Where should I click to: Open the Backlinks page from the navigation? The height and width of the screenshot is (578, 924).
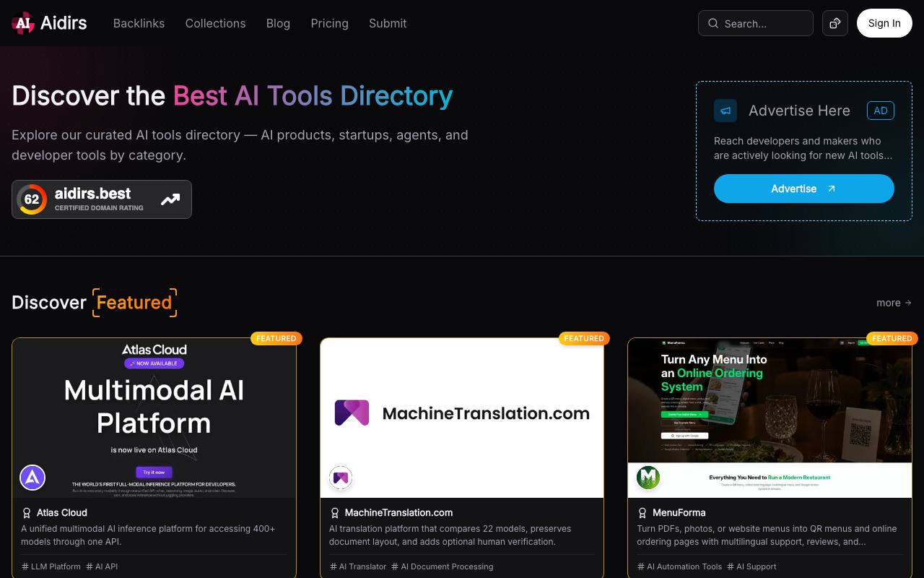point(139,23)
